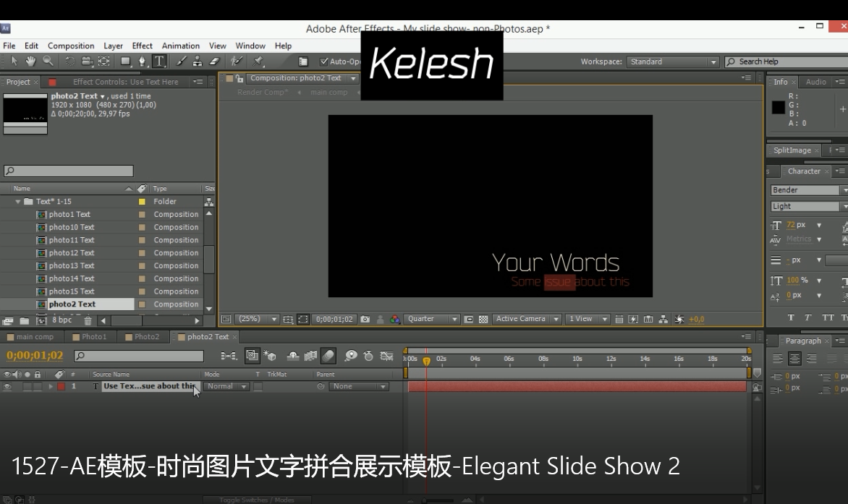Click the red label swatch of layer 1
This screenshot has height=504, width=848.
pos(62,387)
